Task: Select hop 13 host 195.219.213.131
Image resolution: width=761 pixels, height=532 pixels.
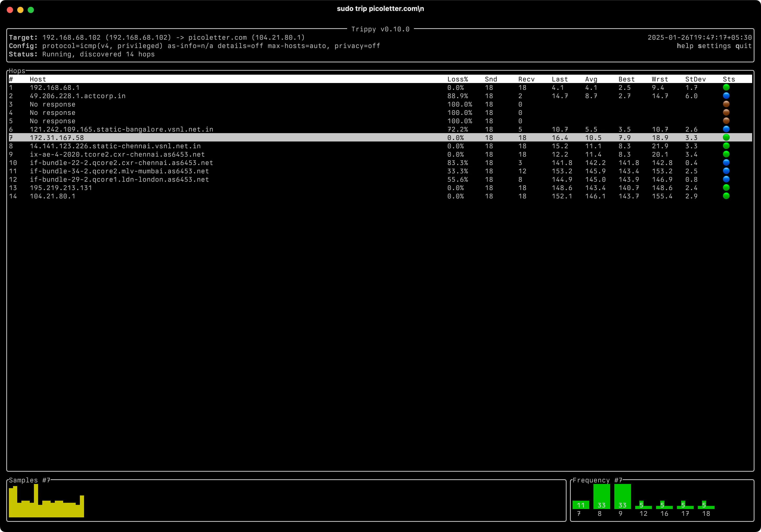Action: pyautogui.click(x=61, y=188)
